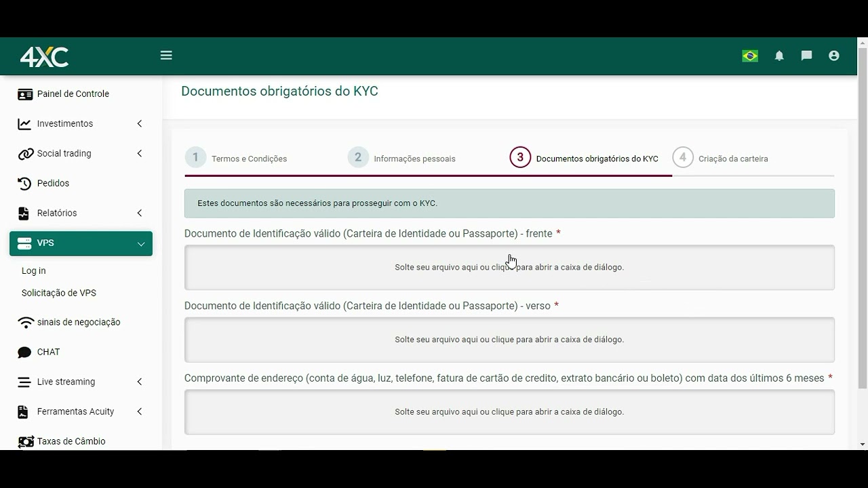
Task: Expand the Live streaming submenu chevron
Action: pos(140,382)
